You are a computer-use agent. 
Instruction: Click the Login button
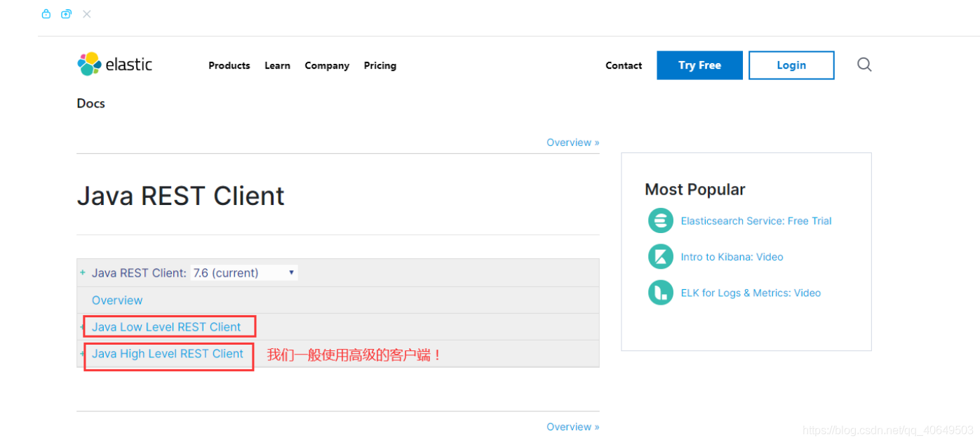[791, 65]
